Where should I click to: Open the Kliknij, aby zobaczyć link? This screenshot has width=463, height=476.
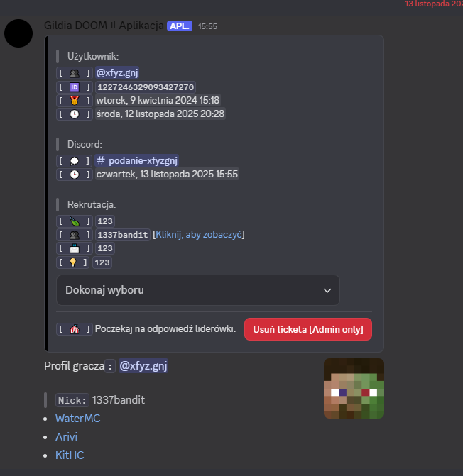199,235
